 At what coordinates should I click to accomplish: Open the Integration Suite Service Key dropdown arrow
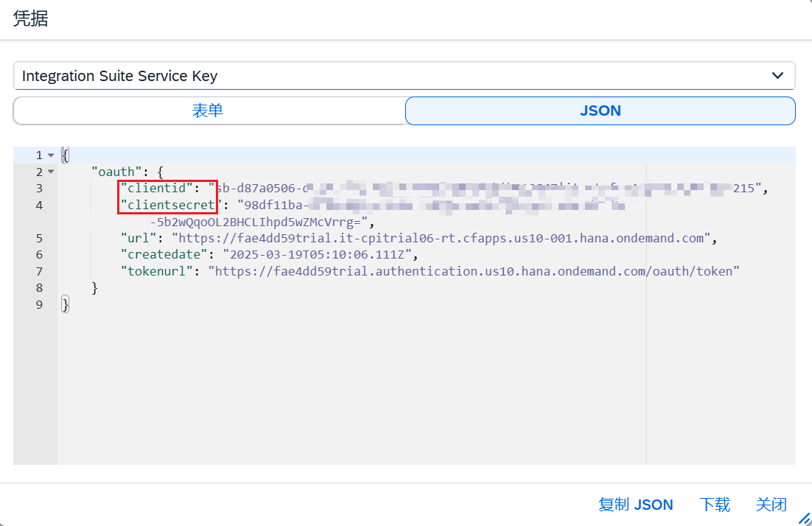coord(777,76)
